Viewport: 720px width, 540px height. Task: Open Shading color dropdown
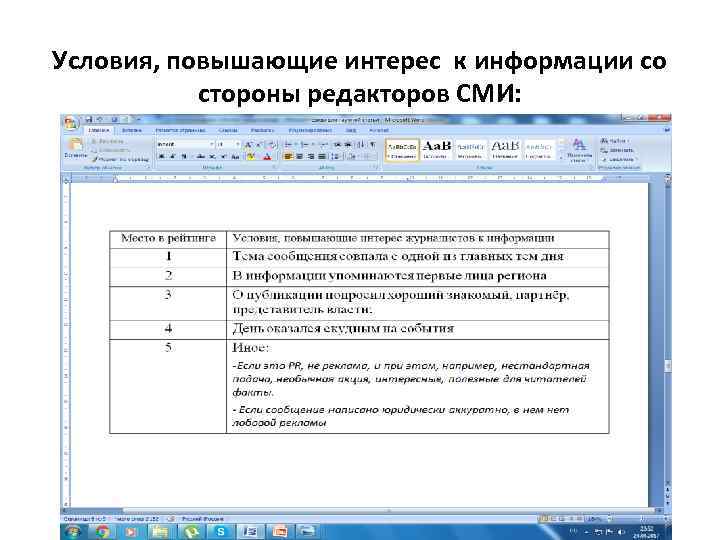click(x=352, y=157)
